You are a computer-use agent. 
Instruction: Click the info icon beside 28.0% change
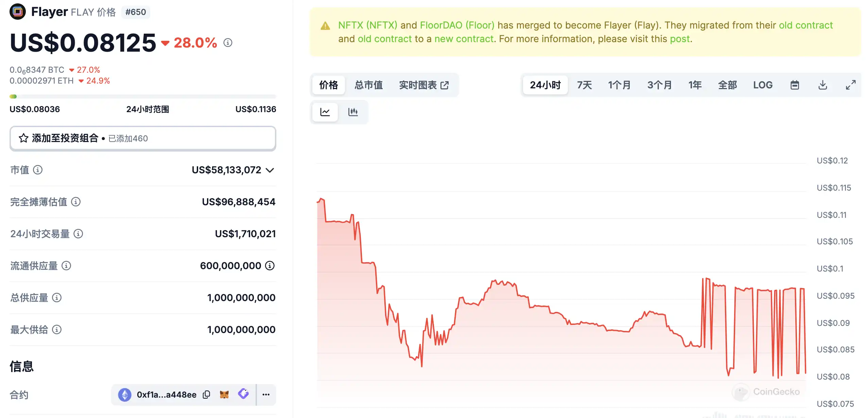coord(228,43)
